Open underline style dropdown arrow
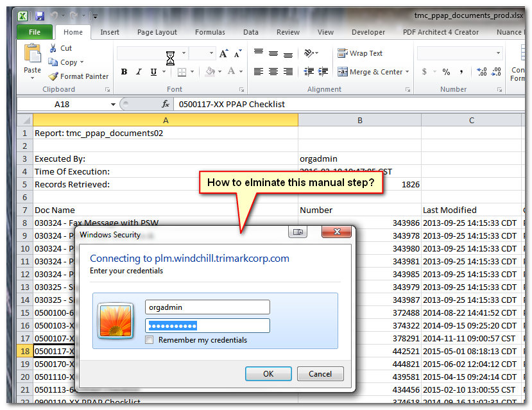Screen dimensions: 532x410 (164, 72)
